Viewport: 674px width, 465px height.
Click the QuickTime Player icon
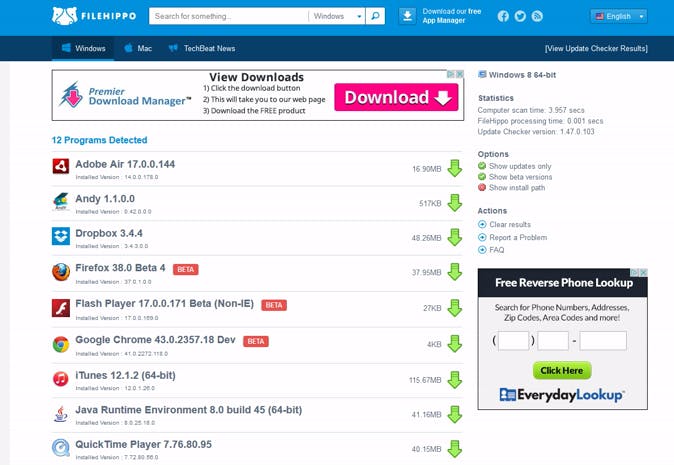[x=61, y=448]
